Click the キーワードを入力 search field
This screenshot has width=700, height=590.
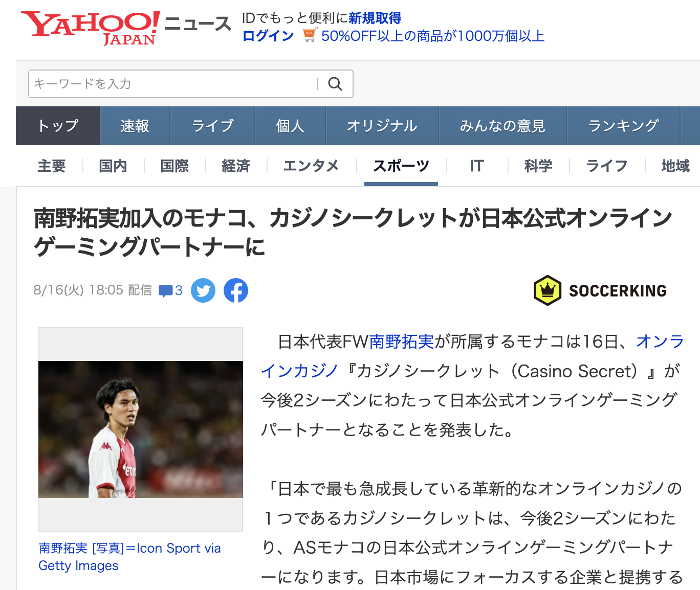[173, 84]
